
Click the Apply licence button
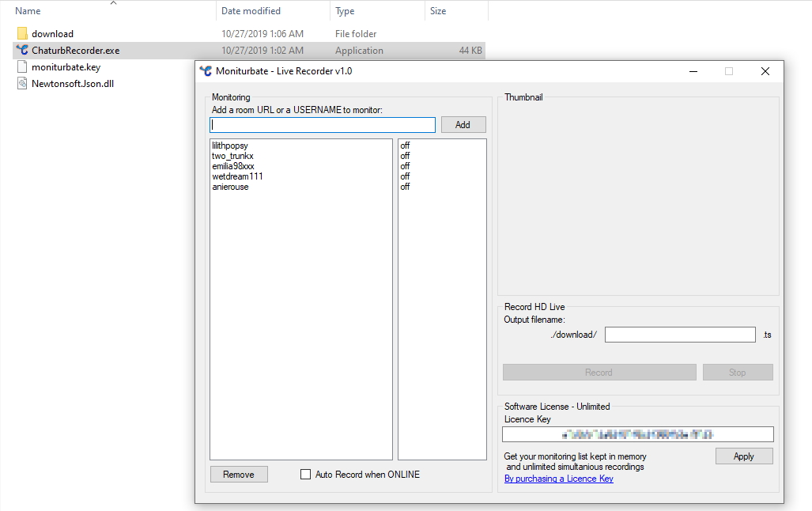(x=744, y=456)
